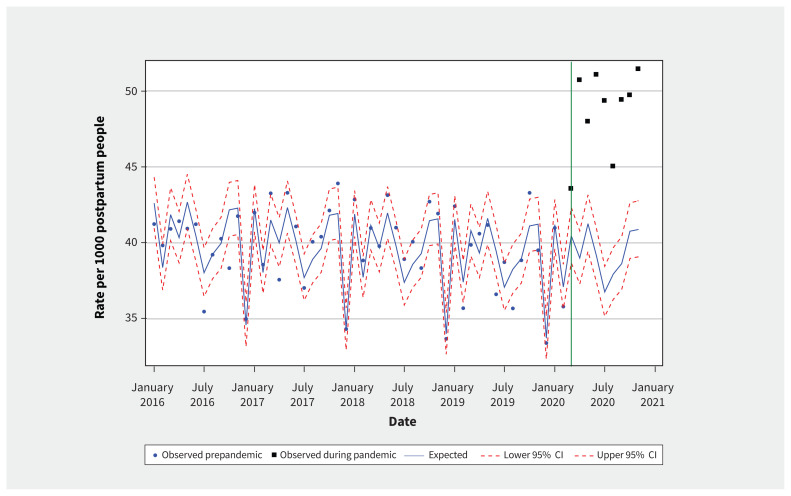Click the y-axis value 50
Screen dimensions: 791x496
coord(132,91)
